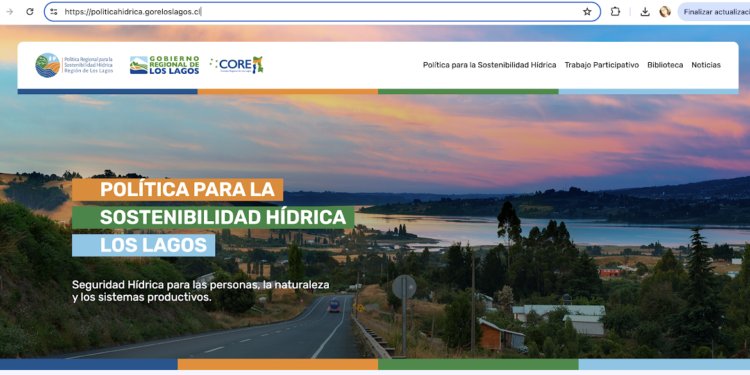This screenshot has height=375, width=750.
Task: Click the LOS LAGOS banner heading
Action: (x=143, y=245)
